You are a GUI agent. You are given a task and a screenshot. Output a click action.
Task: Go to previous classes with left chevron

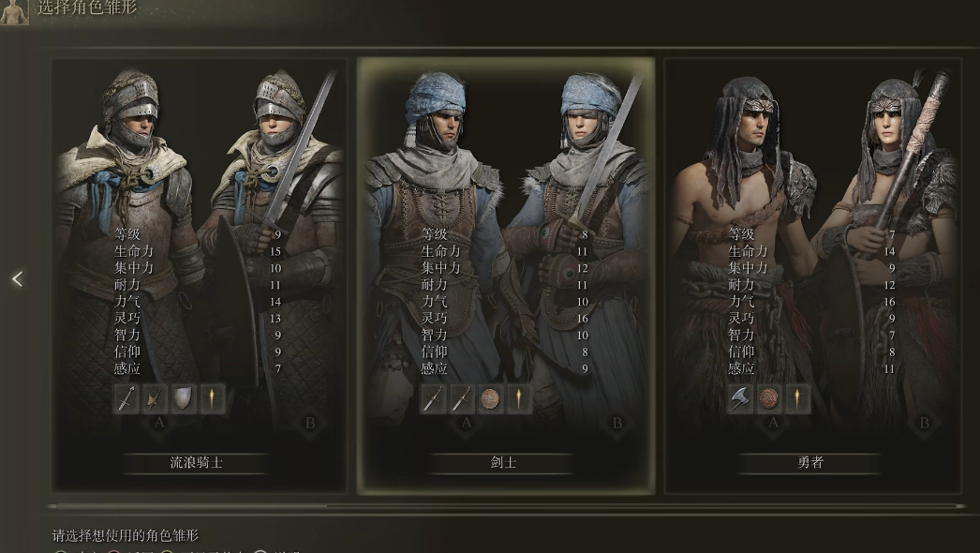point(18,279)
